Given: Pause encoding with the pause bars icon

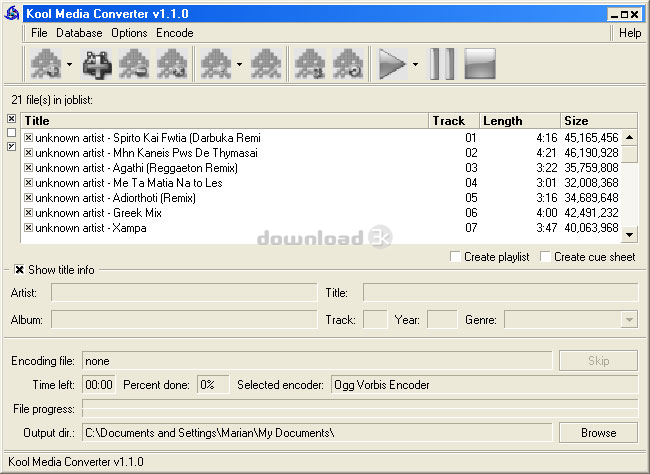Looking at the screenshot, I should (x=442, y=64).
